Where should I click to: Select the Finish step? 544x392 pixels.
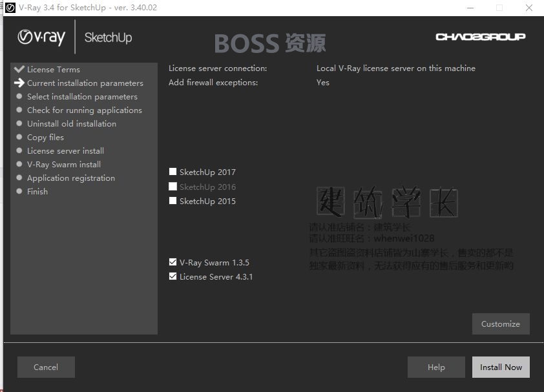coord(37,192)
